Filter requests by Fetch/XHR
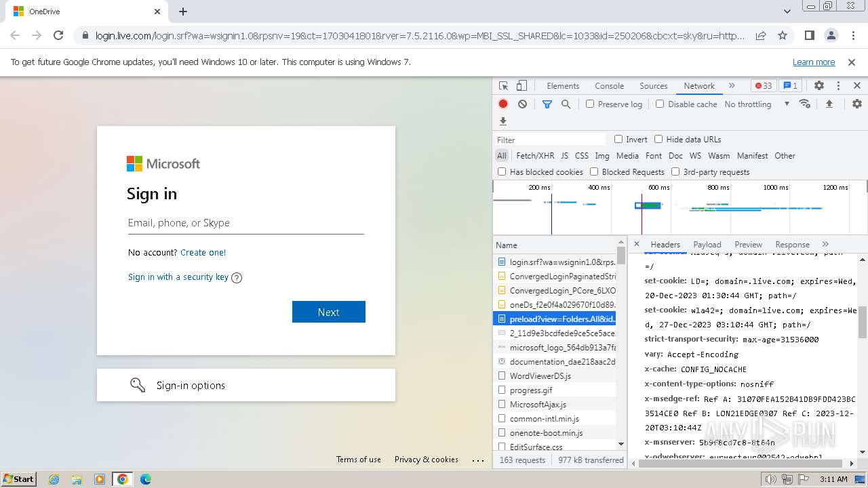Screen dimensions: 868x488 [535, 155]
